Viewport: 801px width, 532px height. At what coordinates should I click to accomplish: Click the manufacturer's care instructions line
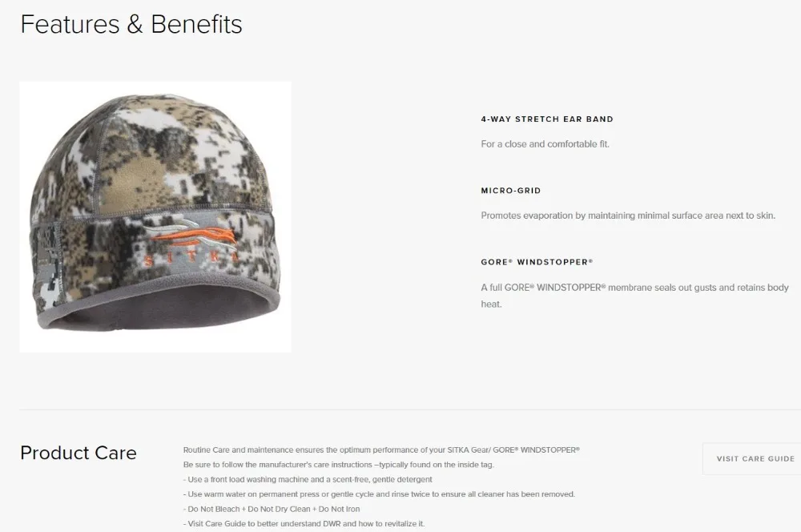[x=339, y=465]
